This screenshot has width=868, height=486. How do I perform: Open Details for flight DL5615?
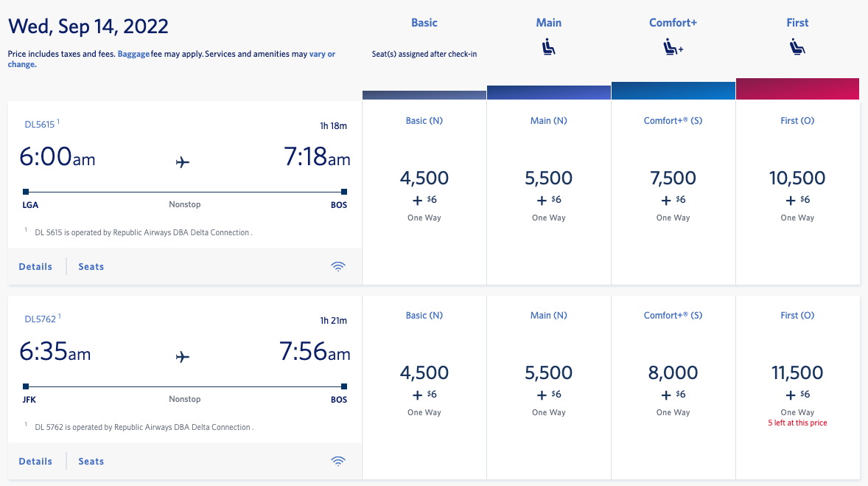coord(35,267)
